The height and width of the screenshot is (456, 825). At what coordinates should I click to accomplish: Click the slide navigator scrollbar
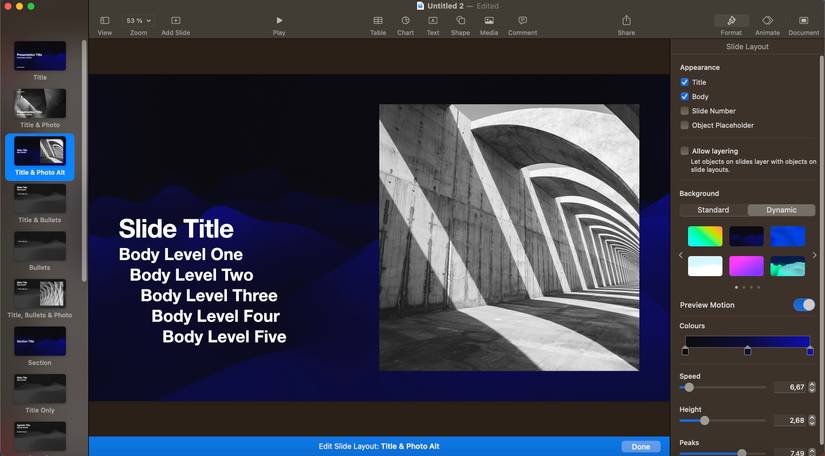(x=84, y=160)
